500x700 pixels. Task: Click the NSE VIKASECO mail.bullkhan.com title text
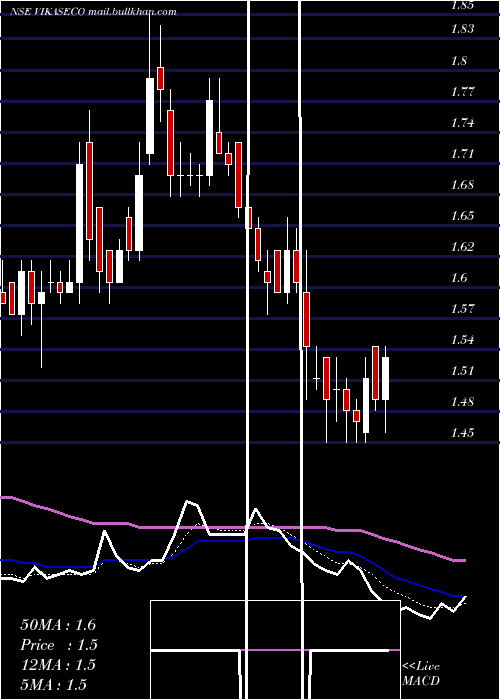(93, 12)
